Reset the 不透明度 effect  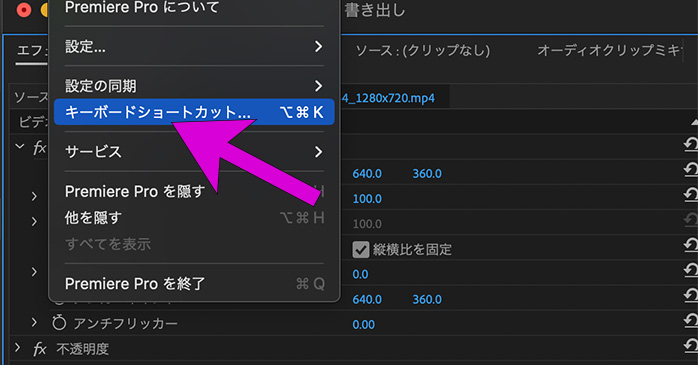tap(691, 346)
